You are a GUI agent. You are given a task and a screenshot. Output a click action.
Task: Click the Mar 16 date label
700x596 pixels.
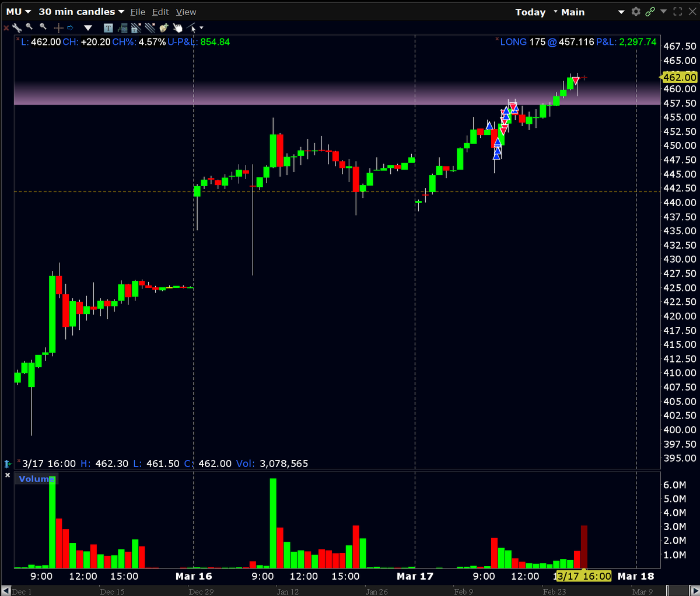pyautogui.click(x=194, y=576)
